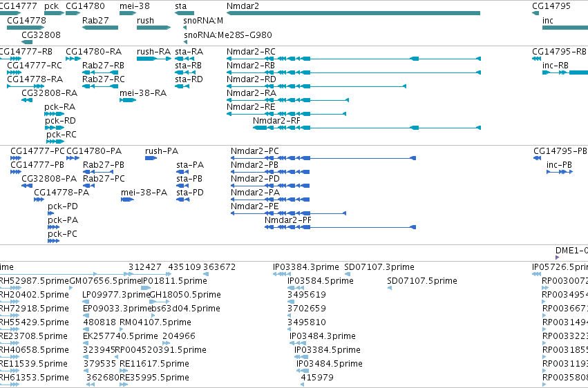
Task: Select the IP03584.5prime EST label
Action: click(321, 281)
